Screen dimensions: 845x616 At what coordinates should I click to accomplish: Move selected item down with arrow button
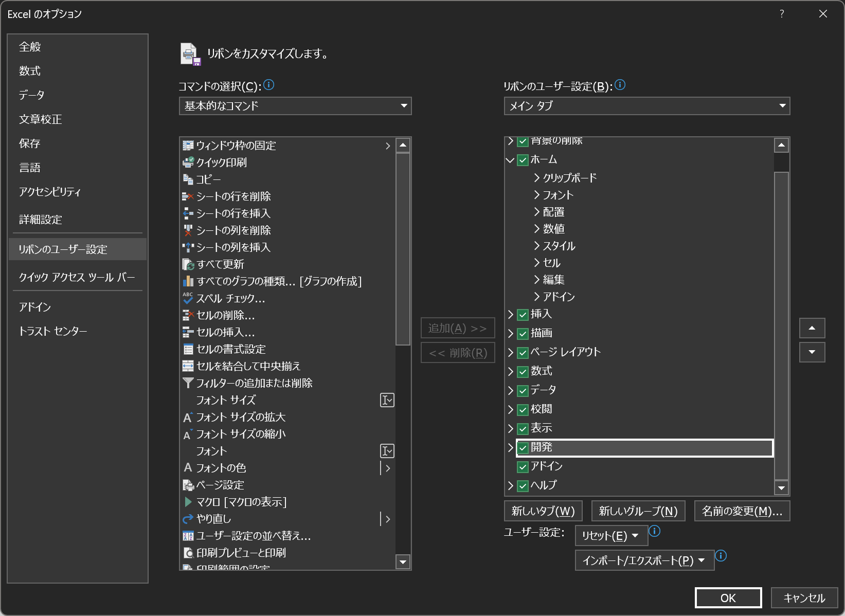pos(812,352)
